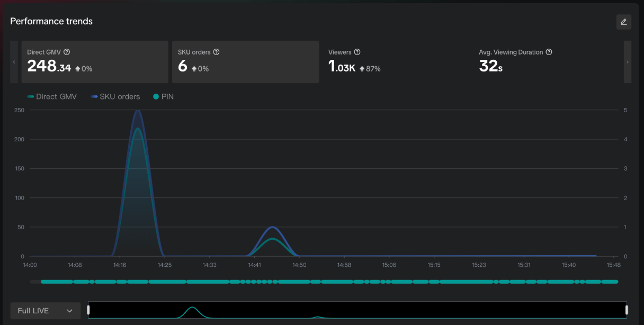
Task: Select the Direct GMV metric card
Action: click(x=94, y=62)
